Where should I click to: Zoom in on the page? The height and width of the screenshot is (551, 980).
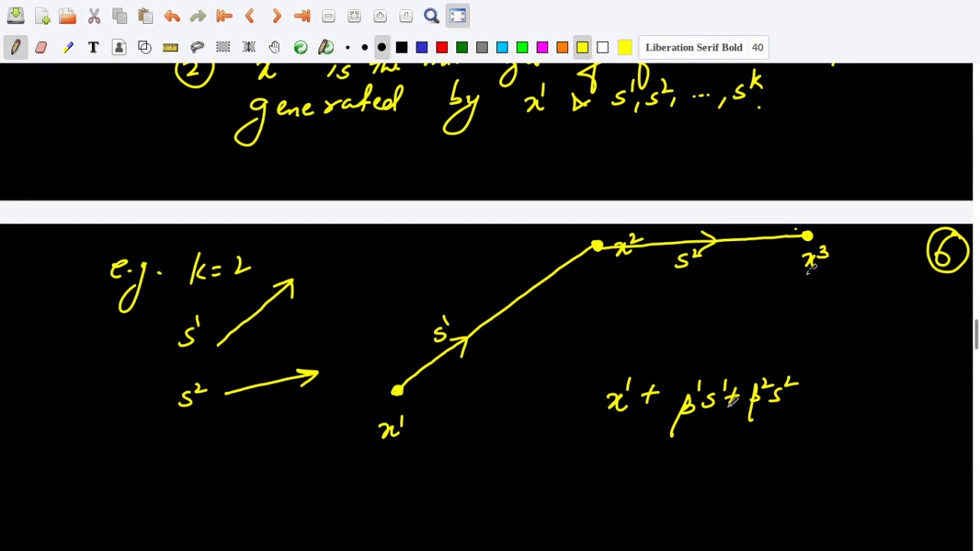[380, 16]
